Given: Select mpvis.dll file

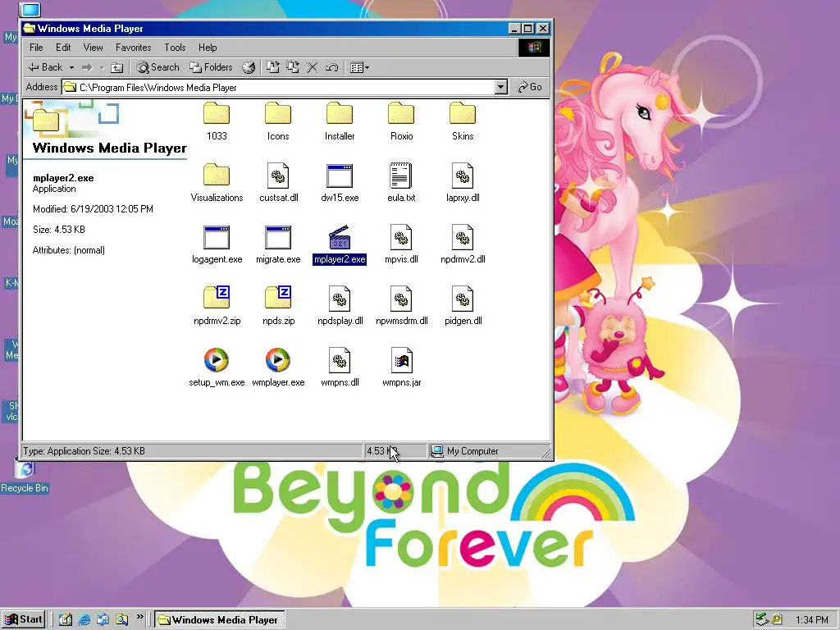Looking at the screenshot, I should coord(401,244).
